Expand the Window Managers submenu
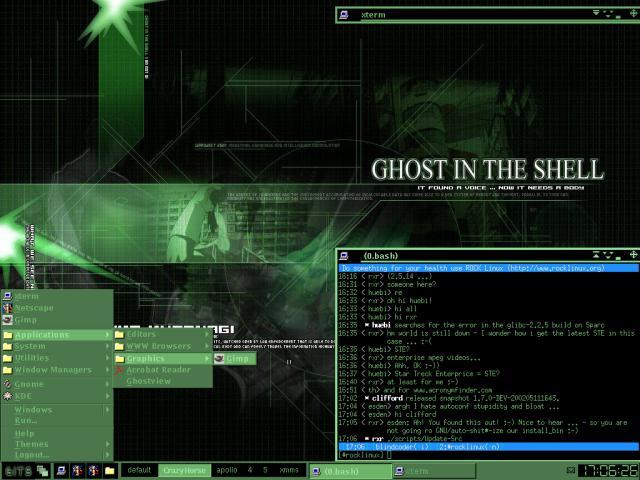The height and width of the screenshot is (480, 640). [x=57, y=370]
